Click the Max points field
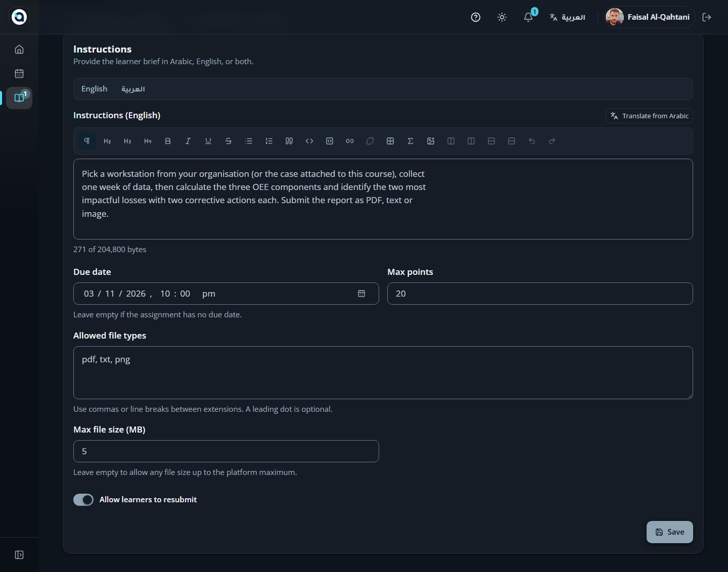The height and width of the screenshot is (572, 728). click(540, 294)
